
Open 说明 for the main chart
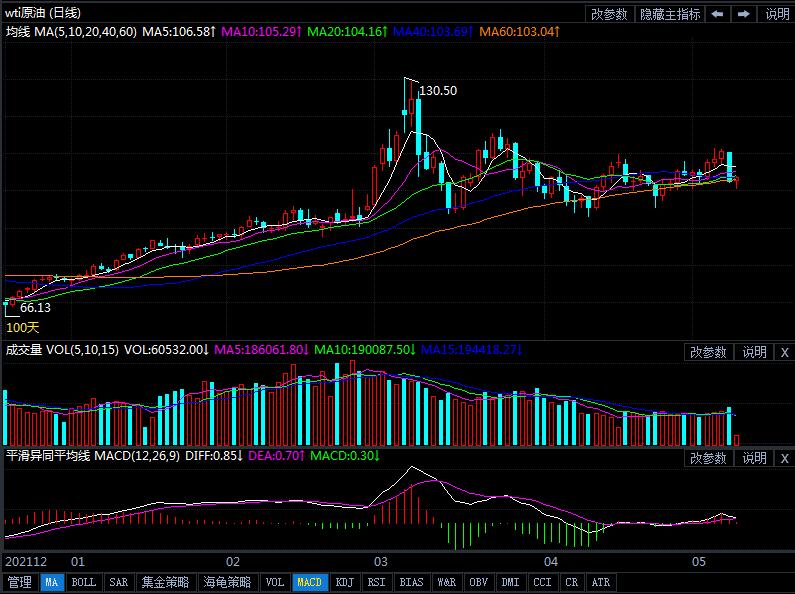[x=777, y=14]
